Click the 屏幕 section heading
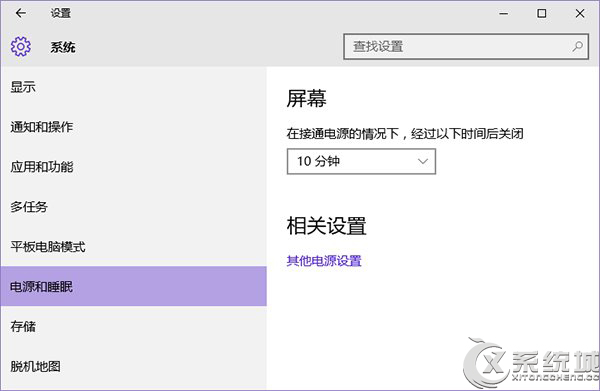The width and height of the screenshot is (600, 391). point(307,98)
